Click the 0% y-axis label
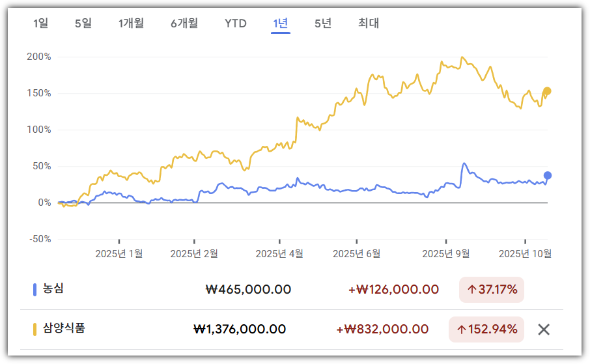This screenshot has width=590, height=364. tap(44, 203)
